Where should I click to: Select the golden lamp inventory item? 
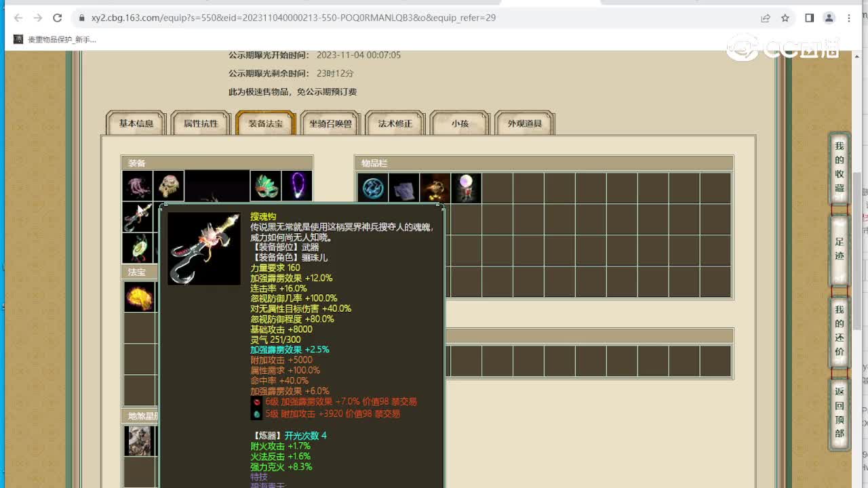tap(435, 188)
